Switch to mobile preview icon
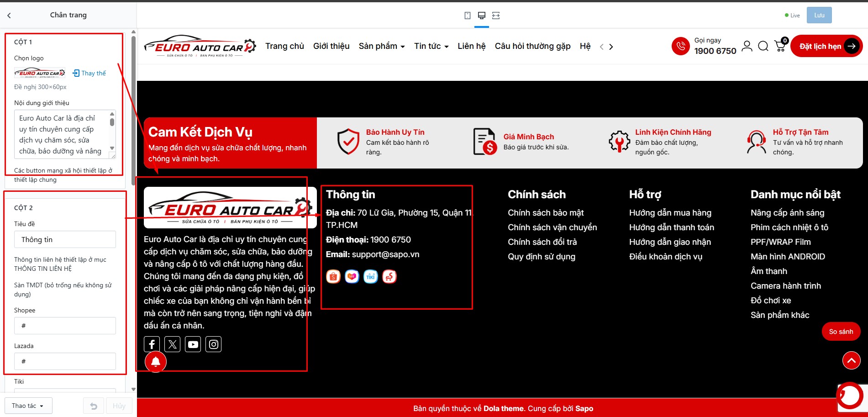Viewport: 868px width, 417px height. coord(467,16)
